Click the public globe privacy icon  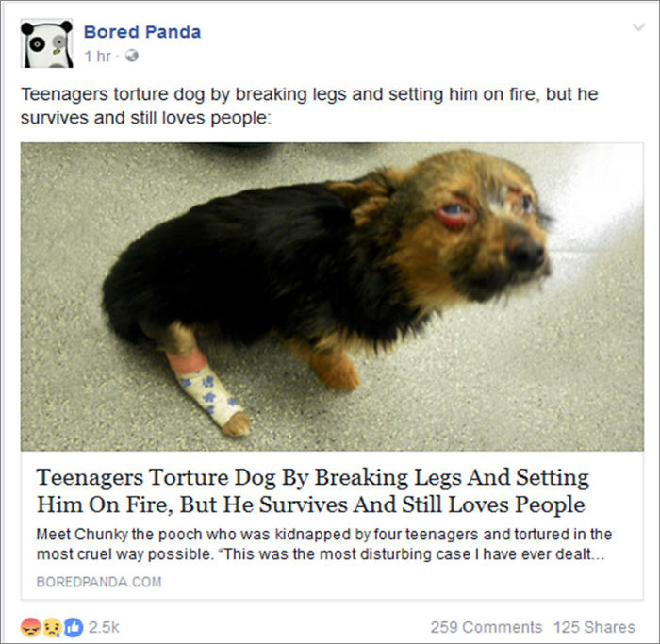pyautogui.click(x=132, y=56)
